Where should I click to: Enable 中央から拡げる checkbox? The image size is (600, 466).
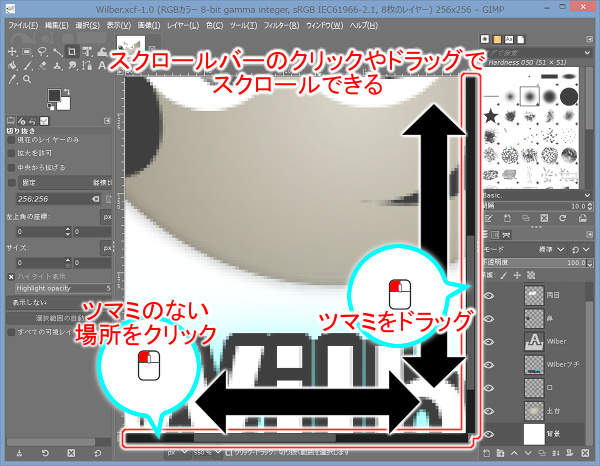pyautogui.click(x=11, y=168)
